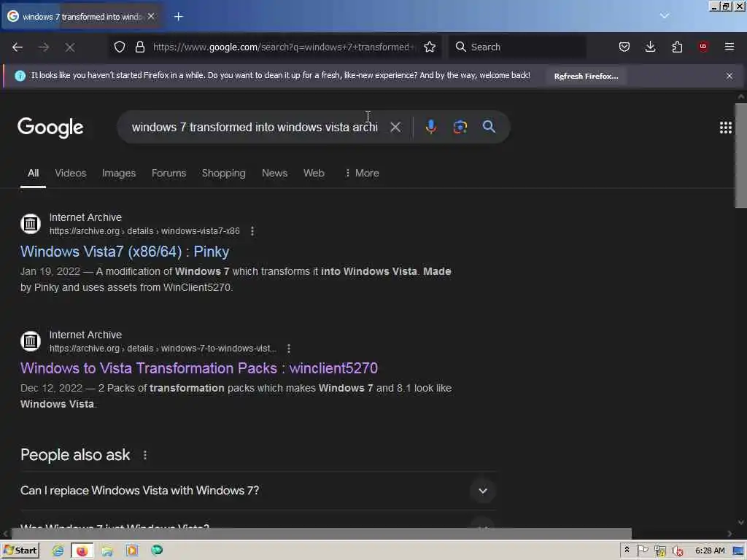View site security via the padlock icon

(139, 47)
